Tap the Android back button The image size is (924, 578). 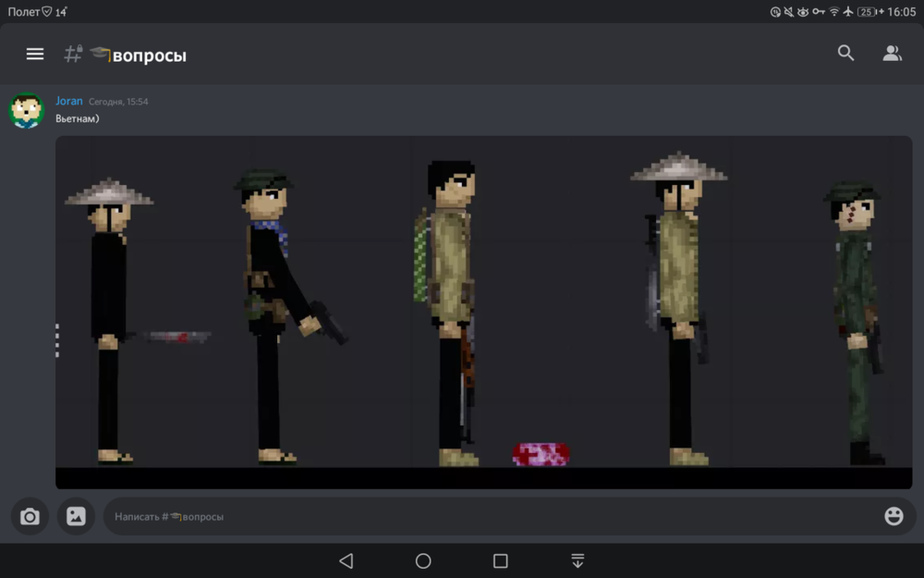[x=346, y=560]
